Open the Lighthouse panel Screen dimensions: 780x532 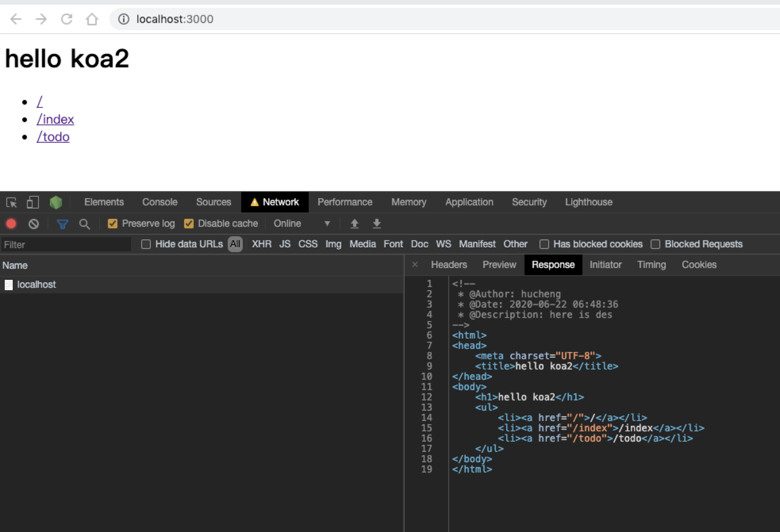(589, 202)
